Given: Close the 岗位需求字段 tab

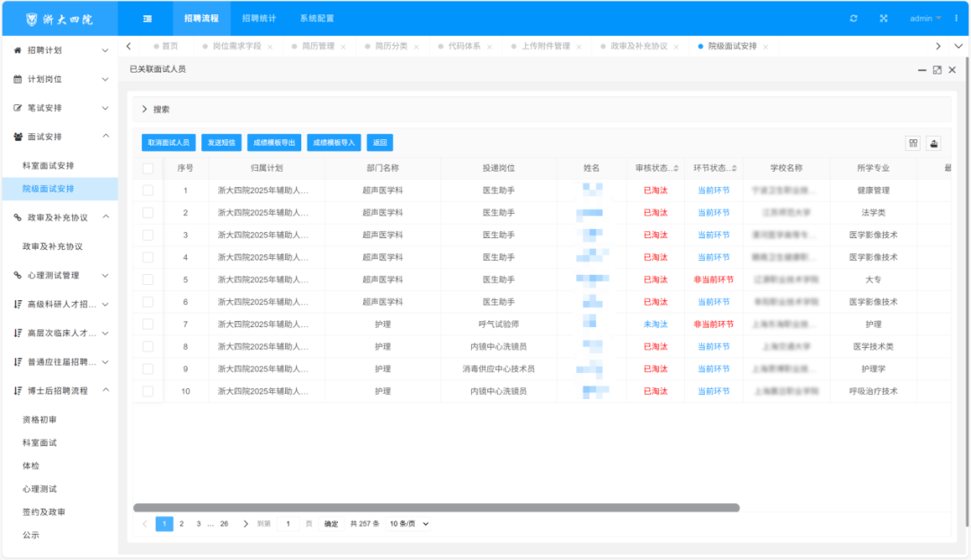Looking at the screenshot, I should [x=270, y=47].
